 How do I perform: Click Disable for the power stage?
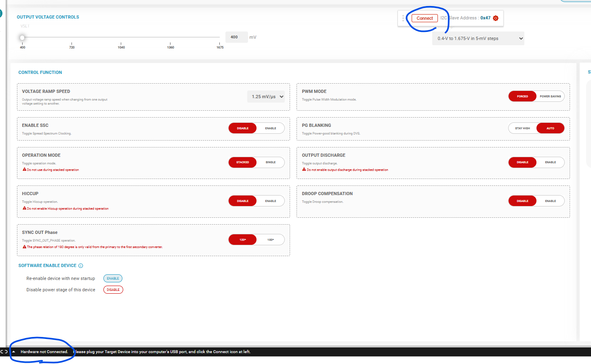113,290
